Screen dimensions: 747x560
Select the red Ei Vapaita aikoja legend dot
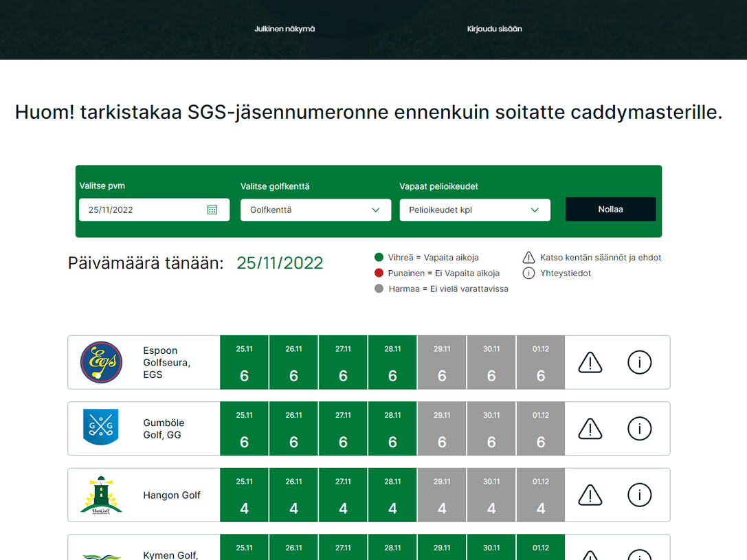377,272
